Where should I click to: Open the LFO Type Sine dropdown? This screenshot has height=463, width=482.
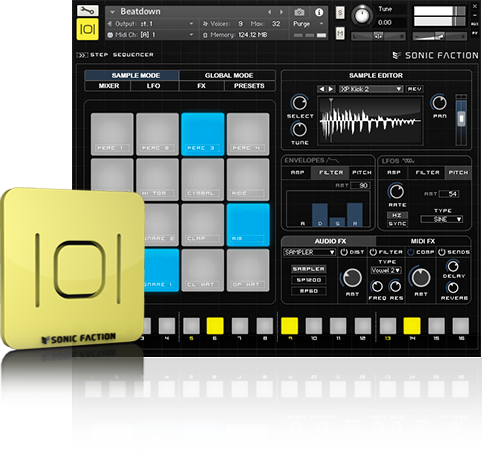pos(442,219)
